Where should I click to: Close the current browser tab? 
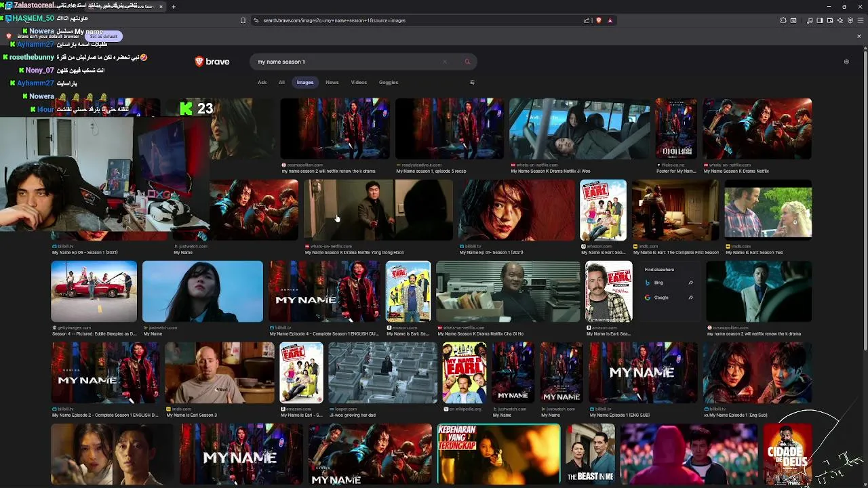[x=161, y=7]
